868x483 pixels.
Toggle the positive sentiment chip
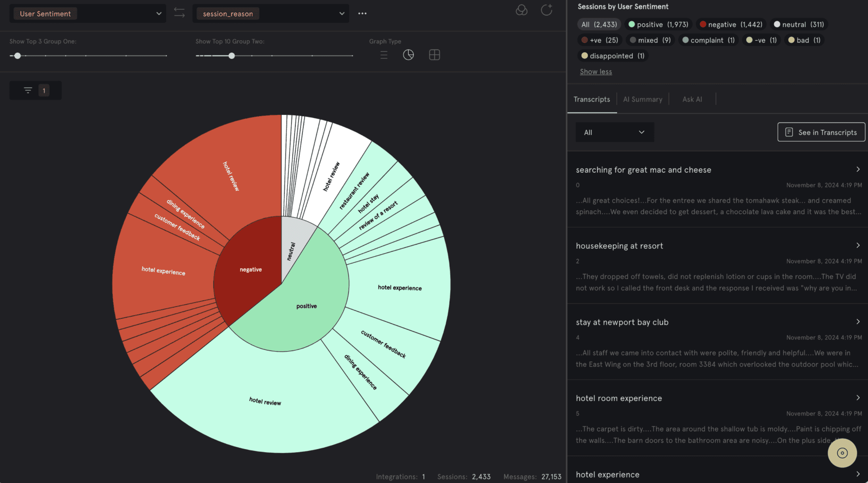658,25
